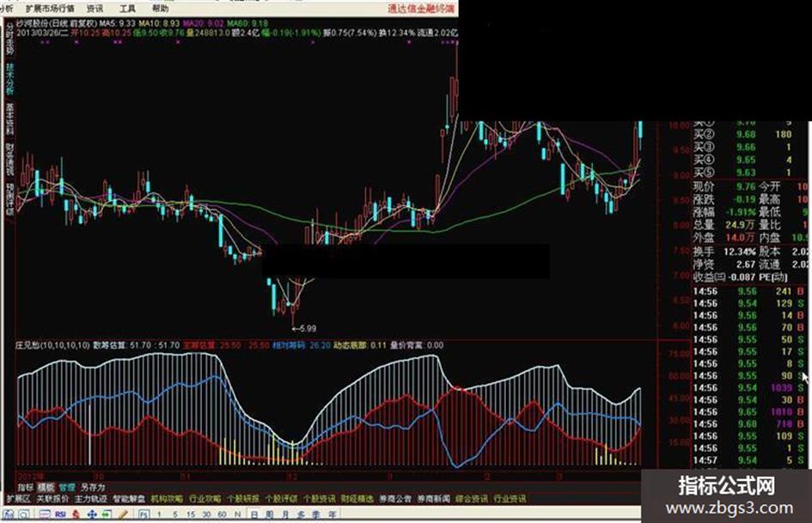
Task: Select the 15-minute period button
Action: (x=191, y=514)
